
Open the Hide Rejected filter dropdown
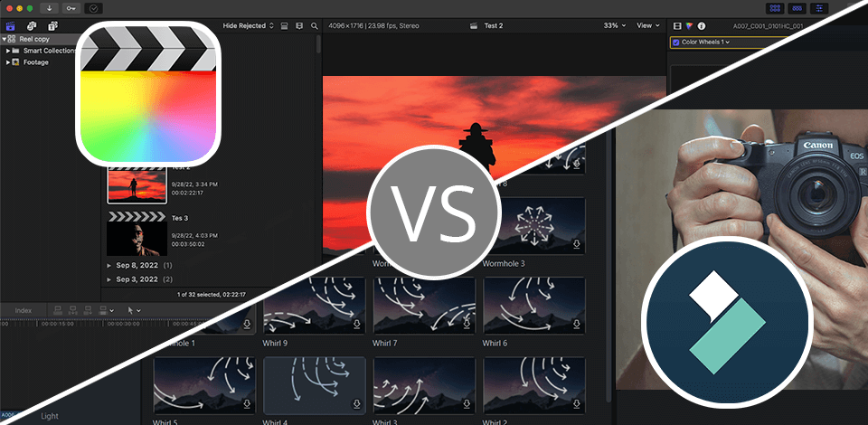248,25
